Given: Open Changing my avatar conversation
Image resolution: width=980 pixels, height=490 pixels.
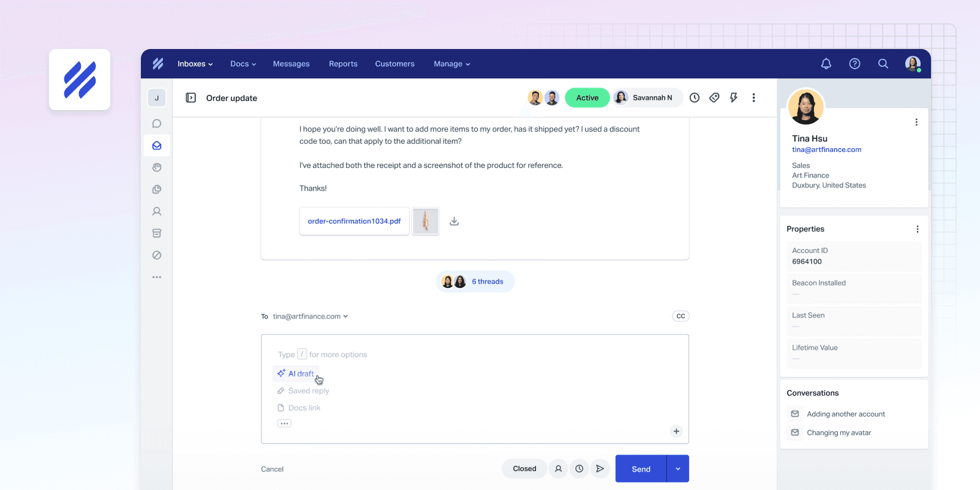Looking at the screenshot, I should click(839, 432).
